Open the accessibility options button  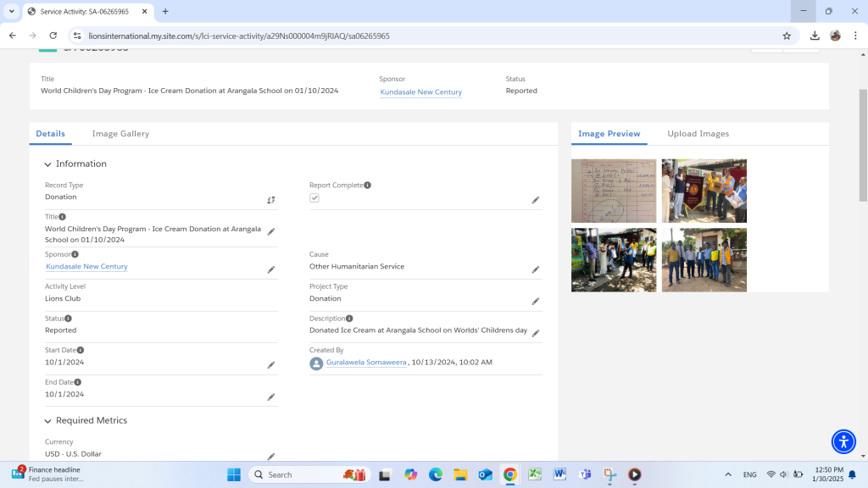click(x=843, y=441)
